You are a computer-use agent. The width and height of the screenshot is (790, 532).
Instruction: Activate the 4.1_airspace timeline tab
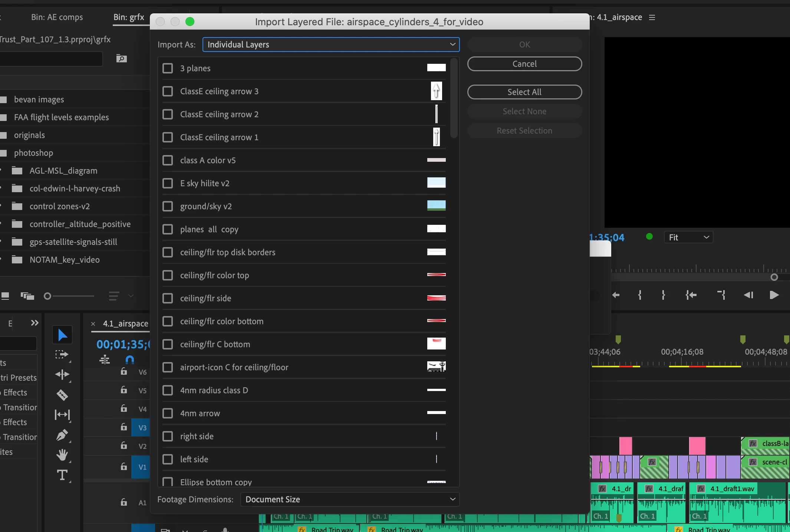(125, 324)
